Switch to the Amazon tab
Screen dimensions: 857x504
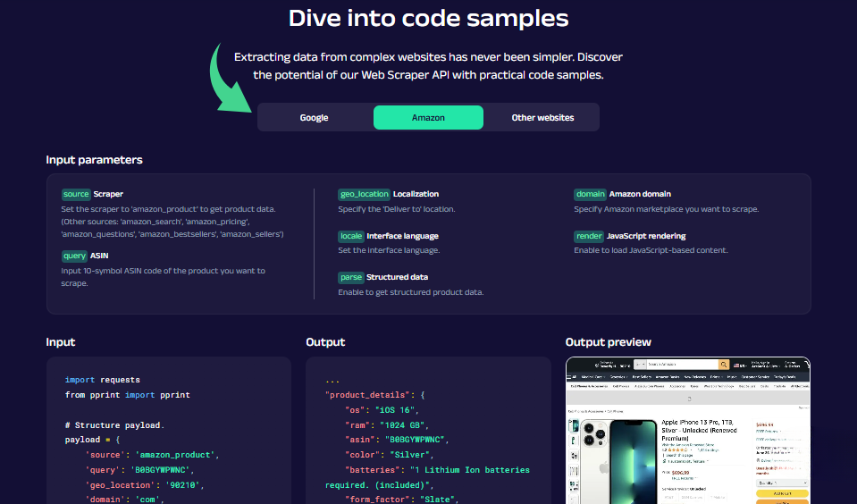coord(428,118)
